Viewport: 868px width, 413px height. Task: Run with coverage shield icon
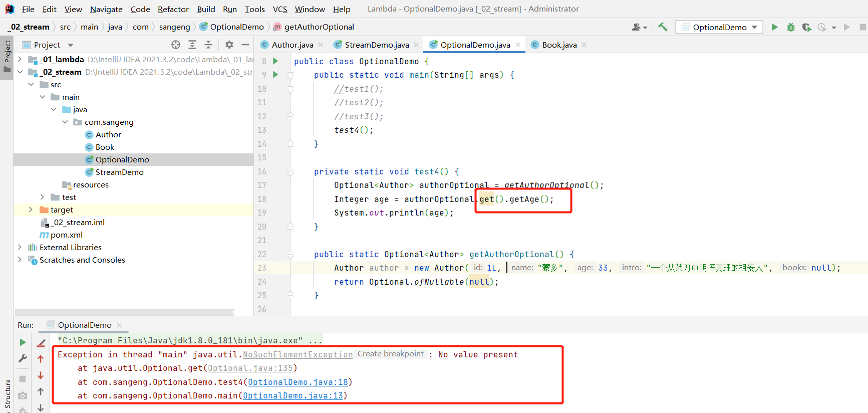click(806, 27)
